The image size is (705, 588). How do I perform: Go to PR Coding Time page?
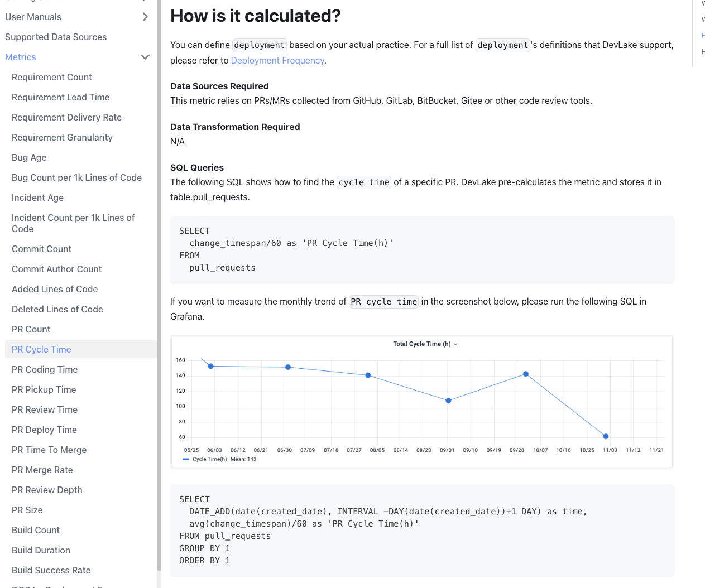45,369
